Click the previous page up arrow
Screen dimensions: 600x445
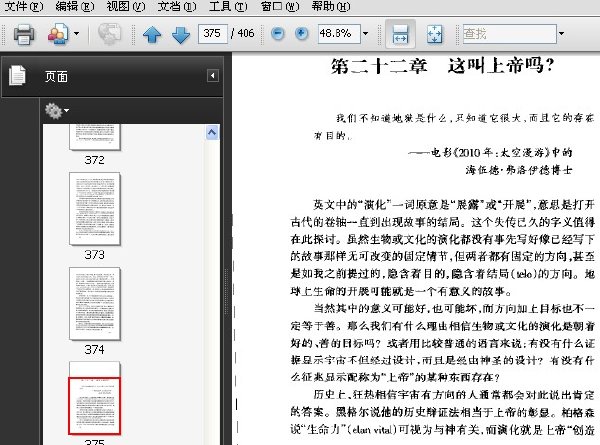coord(152,35)
